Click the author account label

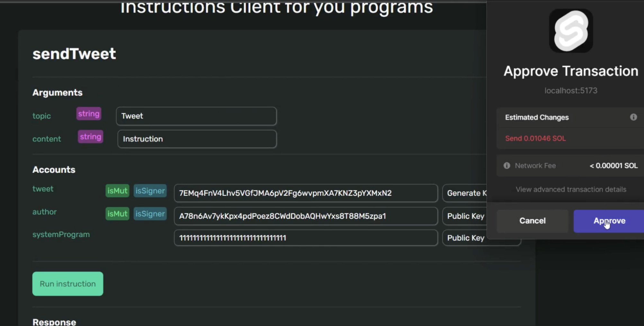44,212
